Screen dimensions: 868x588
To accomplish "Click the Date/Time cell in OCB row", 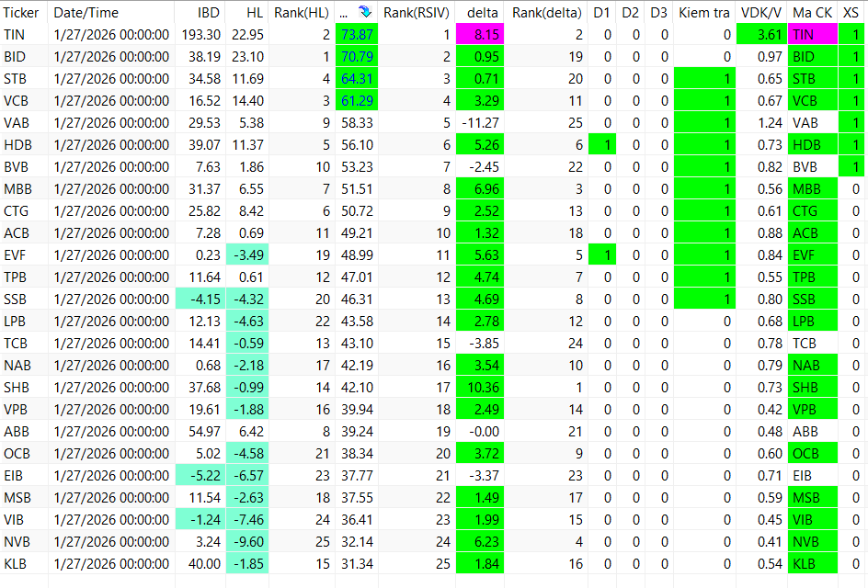I will tap(111, 454).
